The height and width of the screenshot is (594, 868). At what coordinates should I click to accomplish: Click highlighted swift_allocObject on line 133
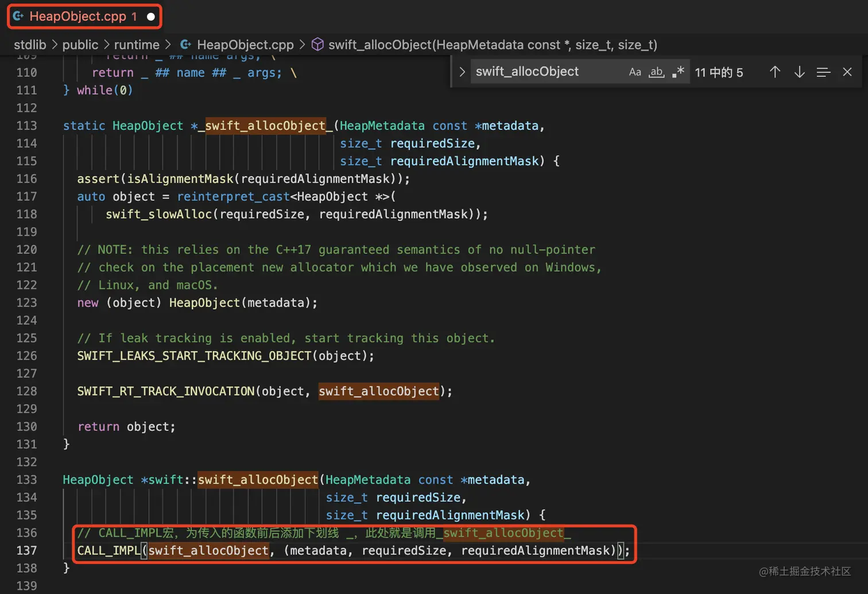[x=258, y=480]
